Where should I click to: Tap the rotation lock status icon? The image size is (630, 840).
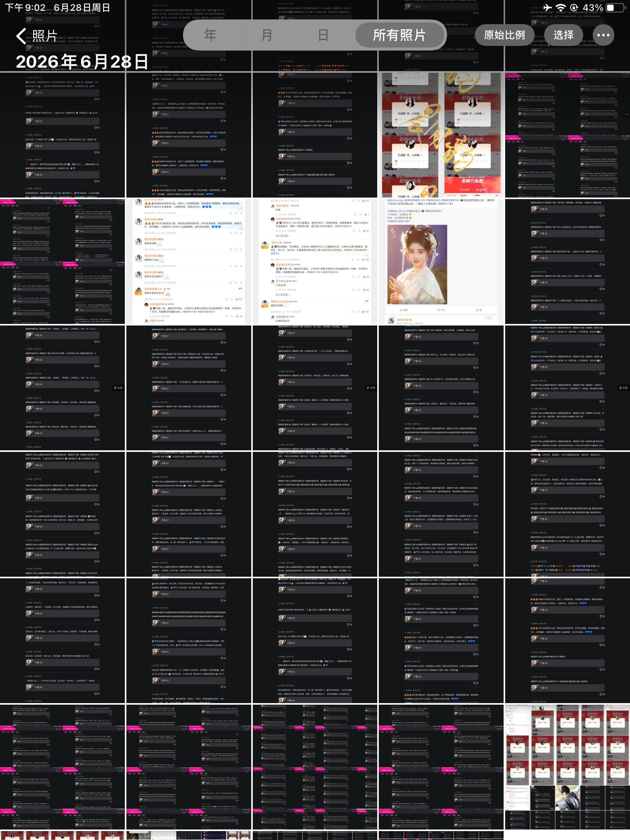(574, 8)
